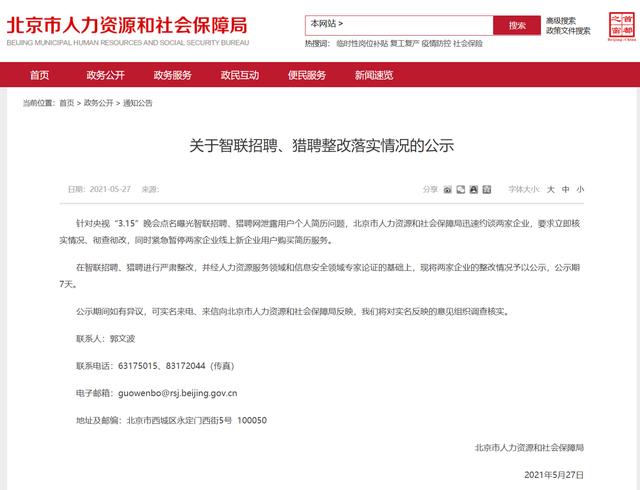
Task: Select hot search term 临时性岗位补贴
Action: (362, 43)
